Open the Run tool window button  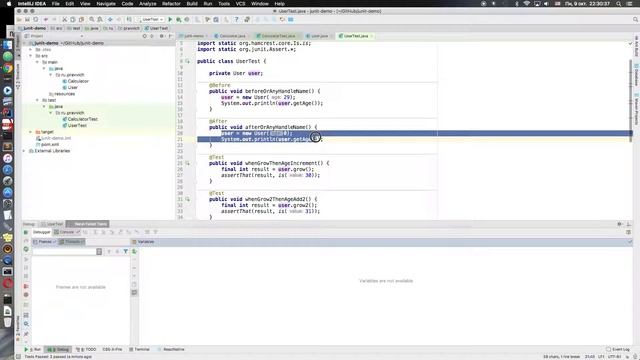click(x=33, y=349)
